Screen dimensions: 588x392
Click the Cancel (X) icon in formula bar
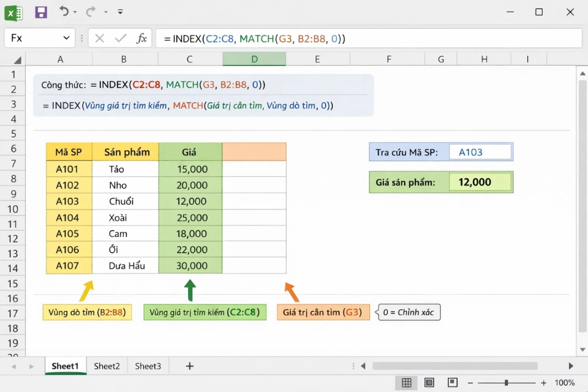click(100, 38)
